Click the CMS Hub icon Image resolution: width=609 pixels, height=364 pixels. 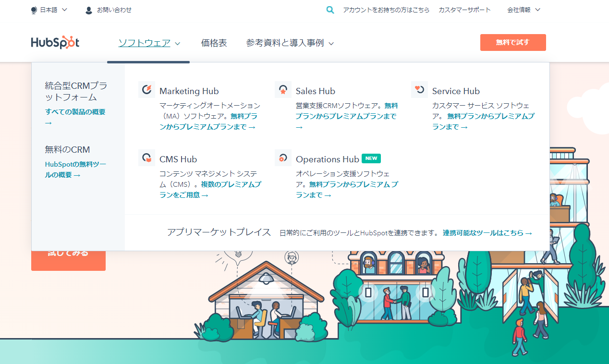tap(146, 158)
